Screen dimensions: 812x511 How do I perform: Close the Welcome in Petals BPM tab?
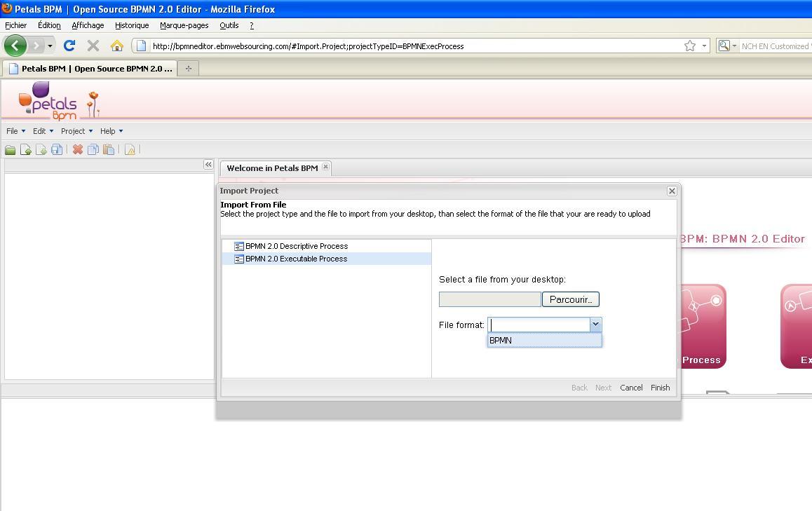pyautogui.click(x=326, y=167)
